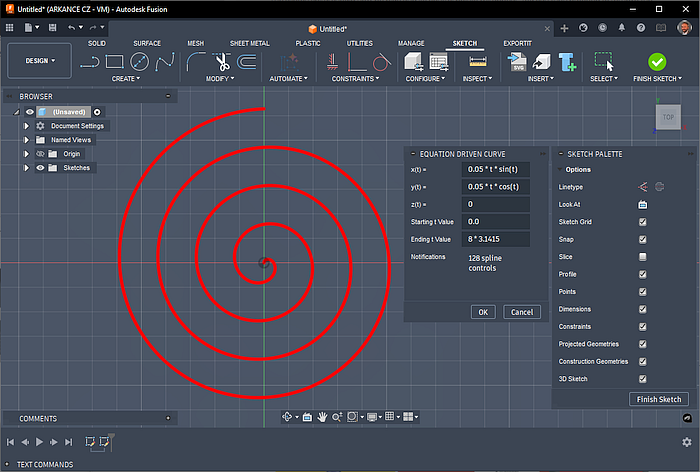Open the Design workspace dropdown
The width and height of the screenshot is (700, 472).
tap(40, 60)
